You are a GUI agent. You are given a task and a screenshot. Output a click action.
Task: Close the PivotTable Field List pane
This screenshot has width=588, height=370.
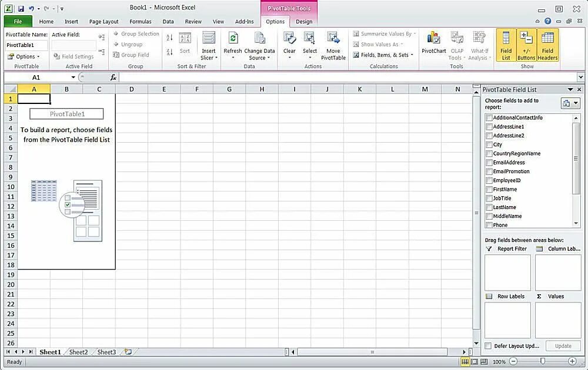point(579,90)
